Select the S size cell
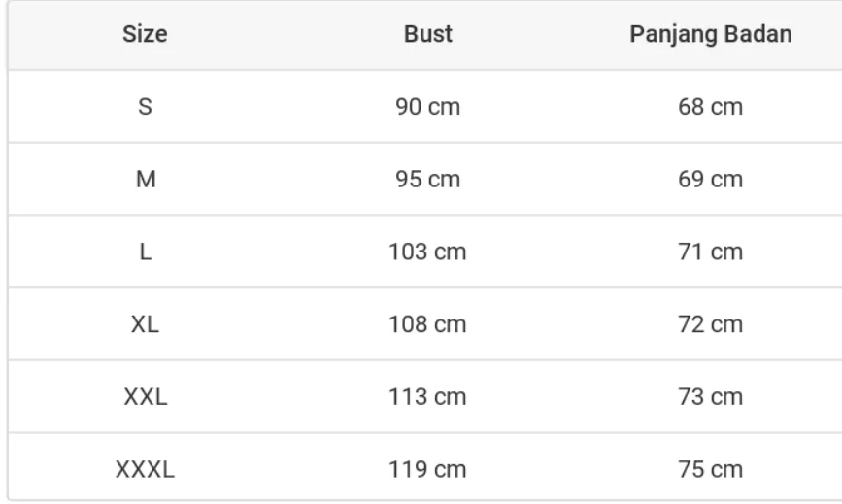This screenshot has width=842, height=504. [146, 107]
